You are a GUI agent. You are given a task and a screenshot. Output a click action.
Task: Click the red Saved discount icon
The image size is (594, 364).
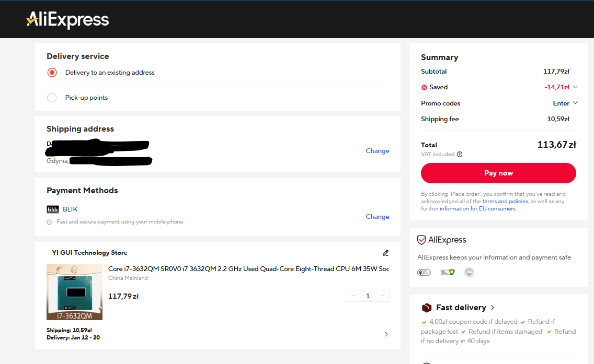(424, 87)
